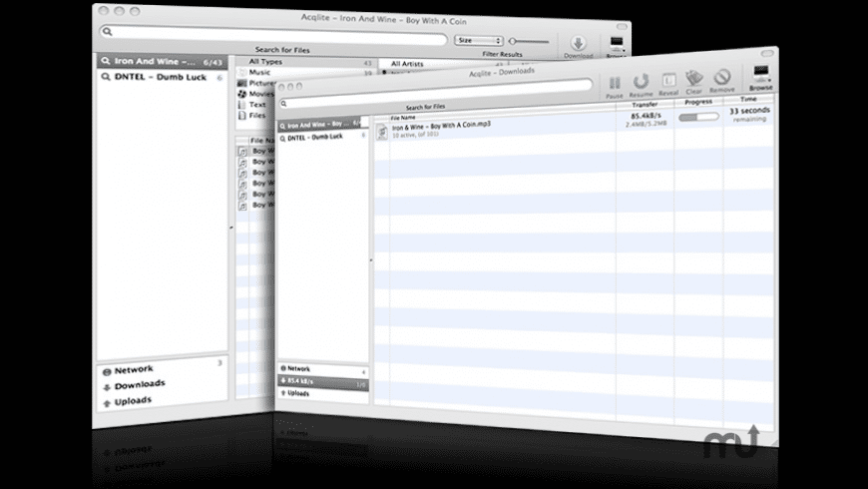Pause the download in Downloads window

click(x=615, y=87)
